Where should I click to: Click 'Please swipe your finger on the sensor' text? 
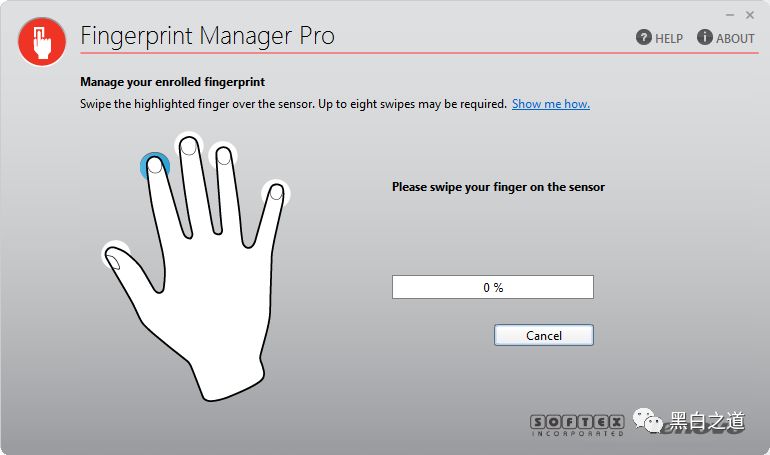(498, 187)
